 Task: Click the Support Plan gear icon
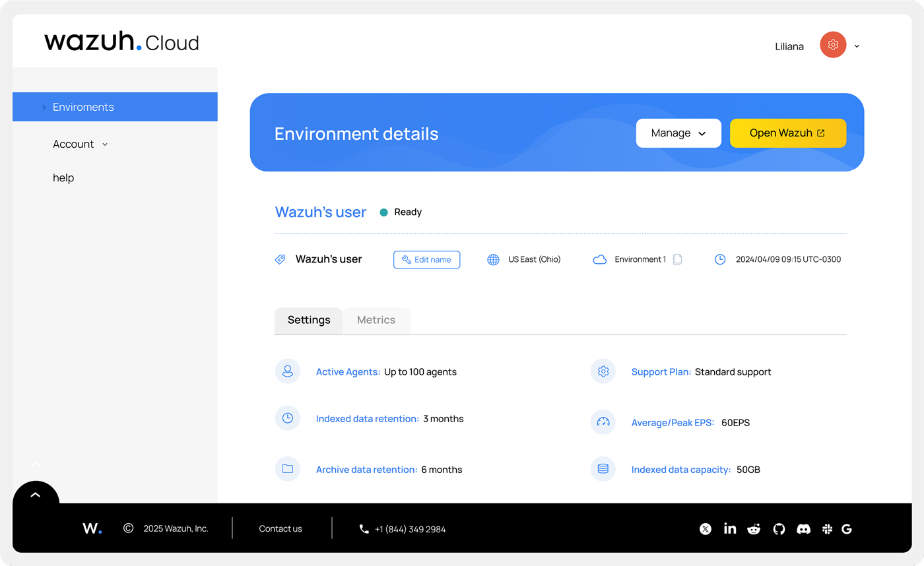tap(603, 371)
